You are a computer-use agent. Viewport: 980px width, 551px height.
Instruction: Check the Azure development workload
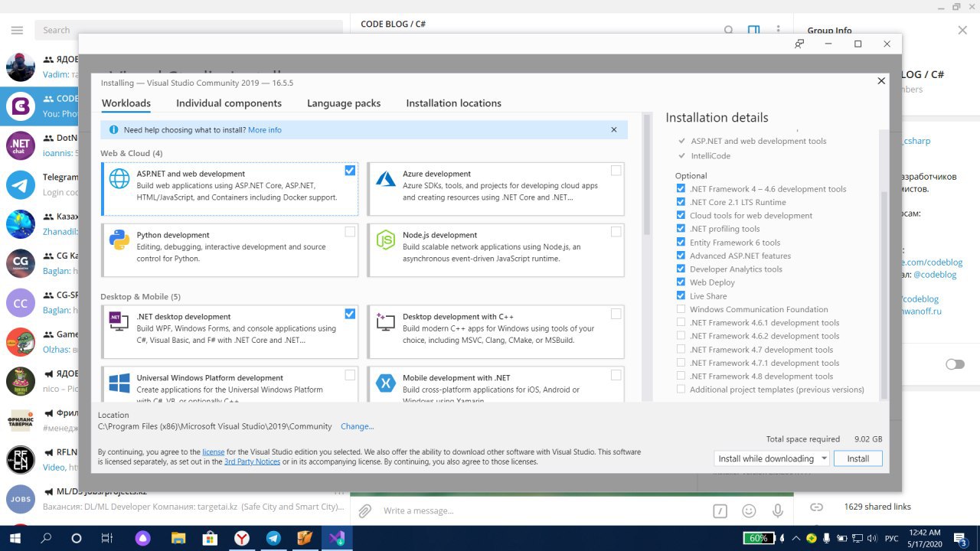(x=616, y=171)
